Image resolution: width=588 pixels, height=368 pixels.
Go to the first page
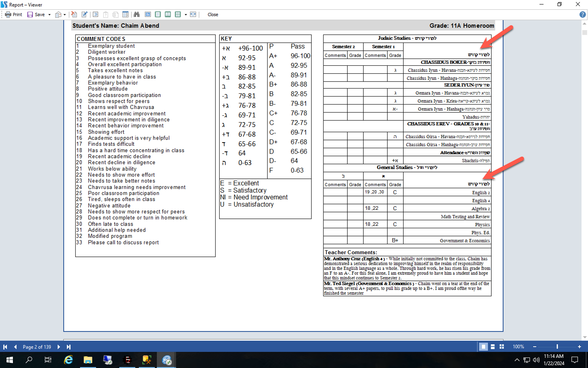pos(5,347)
